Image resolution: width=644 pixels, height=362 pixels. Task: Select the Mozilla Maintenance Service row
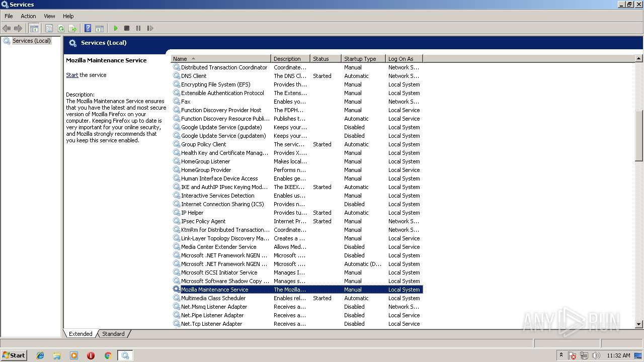297,290
